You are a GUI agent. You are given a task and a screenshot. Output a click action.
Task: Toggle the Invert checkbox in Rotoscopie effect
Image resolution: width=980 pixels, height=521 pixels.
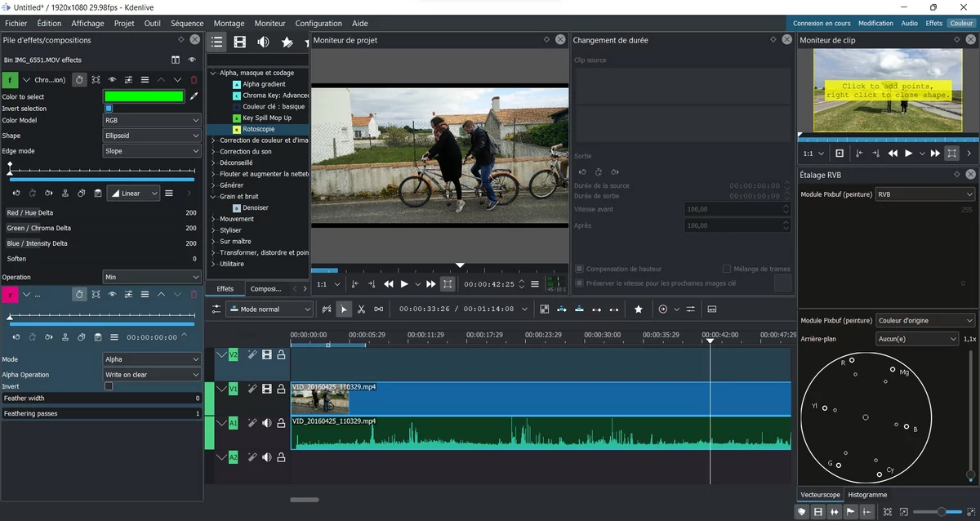[x=109, y=386]
